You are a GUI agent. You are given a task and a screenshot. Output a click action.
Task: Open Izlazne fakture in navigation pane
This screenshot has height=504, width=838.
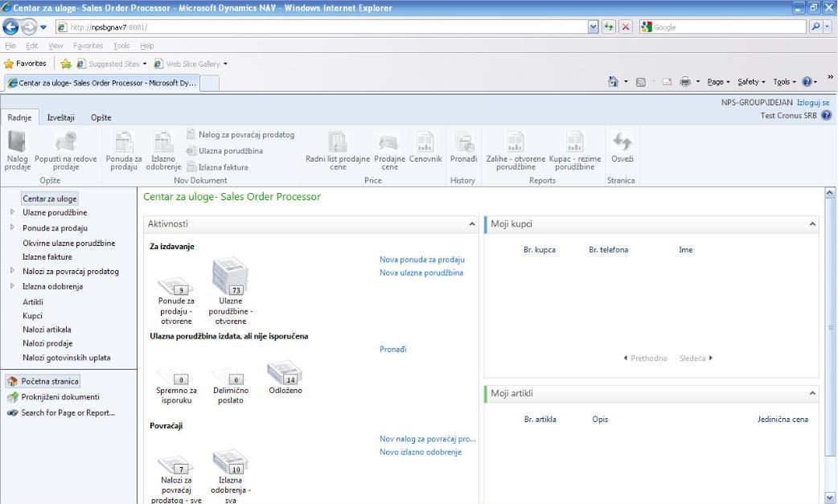click(x=47, y=256)
